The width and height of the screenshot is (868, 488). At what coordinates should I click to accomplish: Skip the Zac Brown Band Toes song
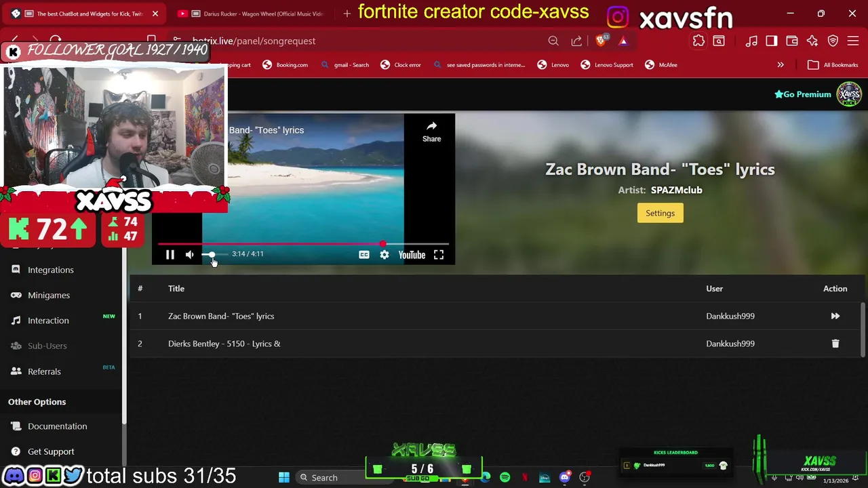[x=835, y=316]
